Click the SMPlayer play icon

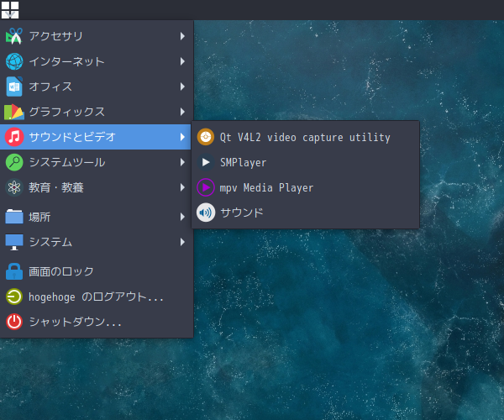[x=206, y=162]
